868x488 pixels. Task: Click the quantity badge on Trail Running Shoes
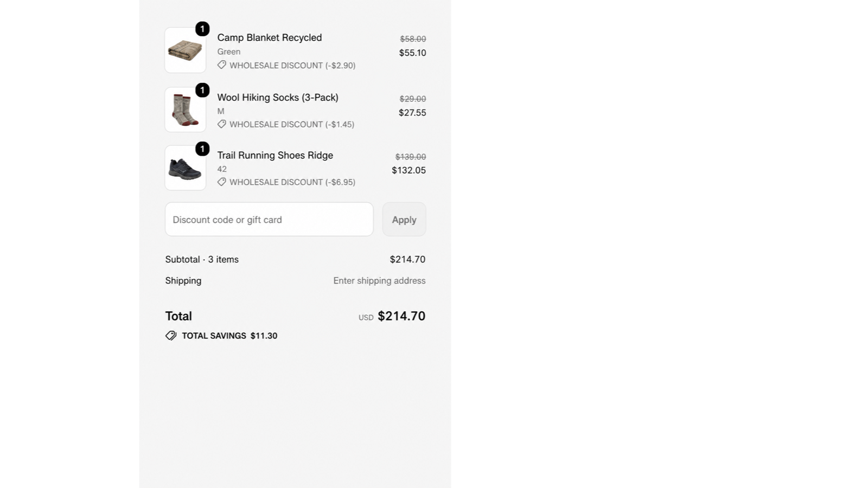[x=202, y=149]
